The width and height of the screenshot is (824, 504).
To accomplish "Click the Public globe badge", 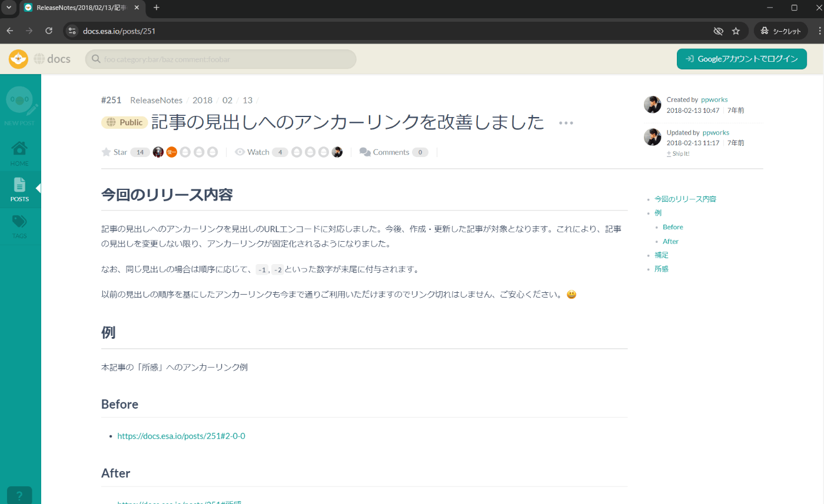I will [x=124, y=122].
